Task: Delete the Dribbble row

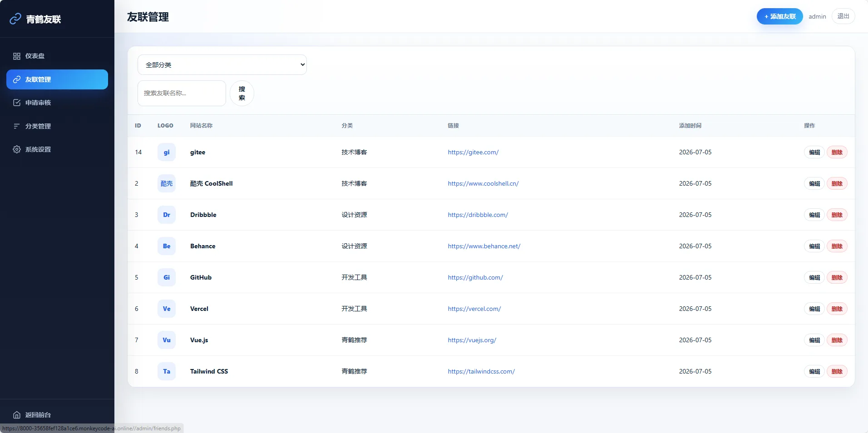Action: pyautogui.click(x=837, y=215)
